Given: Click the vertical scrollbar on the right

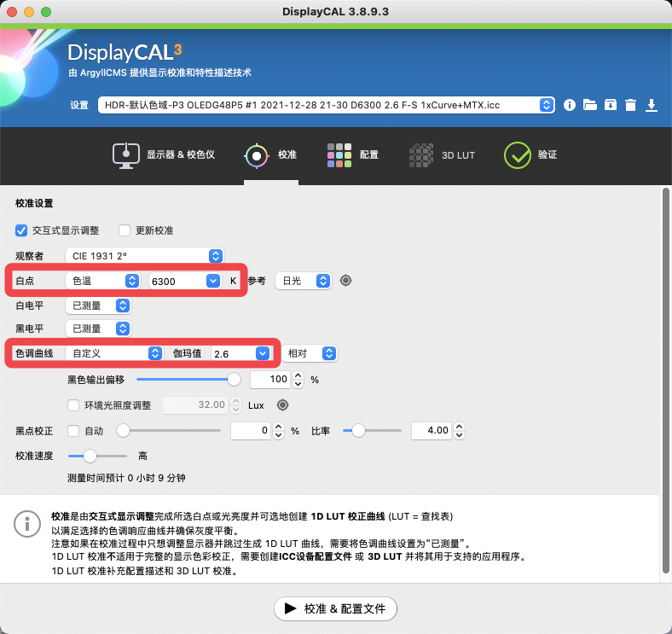Looking at the screenshot, I should [x=665, y=381].
